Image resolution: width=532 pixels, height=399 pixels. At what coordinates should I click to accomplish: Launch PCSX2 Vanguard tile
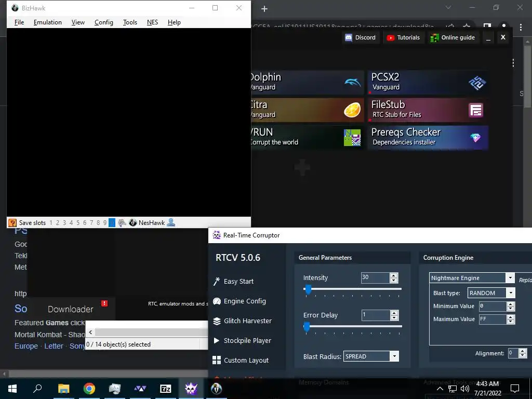[428, 82]
